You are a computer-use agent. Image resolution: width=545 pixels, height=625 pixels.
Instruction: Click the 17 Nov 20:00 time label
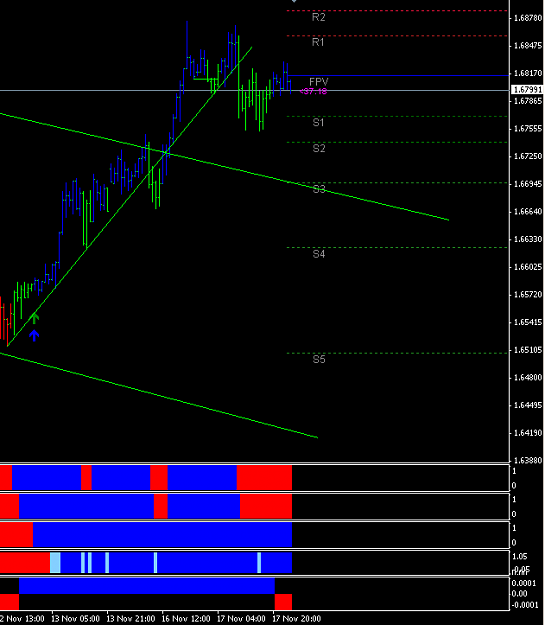pyautogui.click(x=297, y=619)
